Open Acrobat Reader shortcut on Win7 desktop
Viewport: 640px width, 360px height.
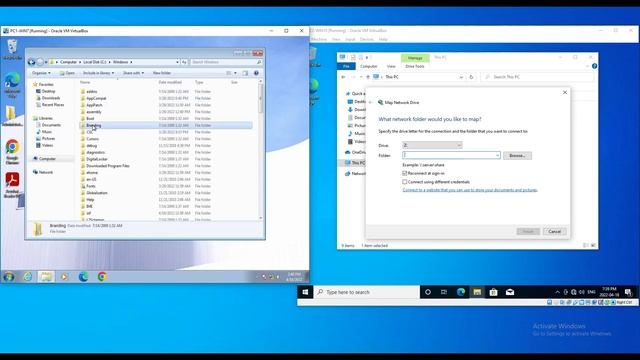pos(12,184)
